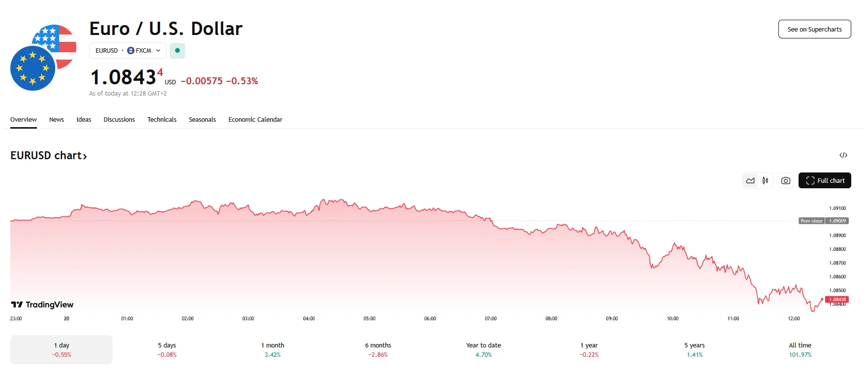Click the EUR/USD flags logo
Viewport: 868px width, 379px height.
pos(43,58)
